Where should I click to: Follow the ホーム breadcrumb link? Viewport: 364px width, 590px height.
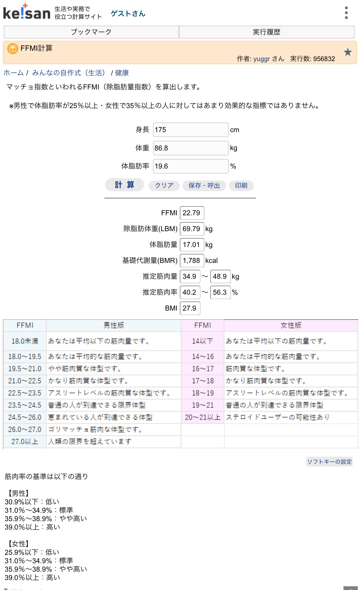pyautogui.click(x=13, y=73)
